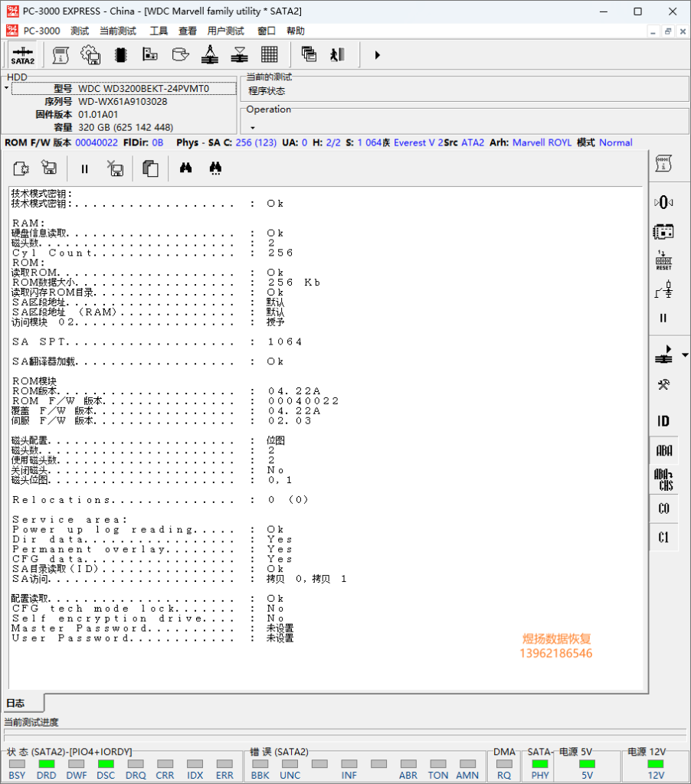Click the cascaded windows toolbar icon
The width and height of the screenshot is (691, 784).
pos(309,54)
